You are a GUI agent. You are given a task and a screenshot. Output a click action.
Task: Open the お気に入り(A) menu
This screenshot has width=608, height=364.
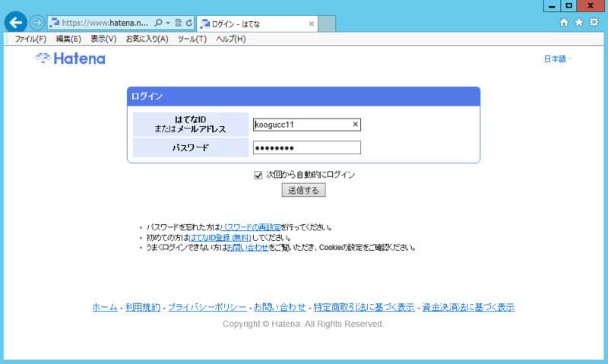point(147,39)
